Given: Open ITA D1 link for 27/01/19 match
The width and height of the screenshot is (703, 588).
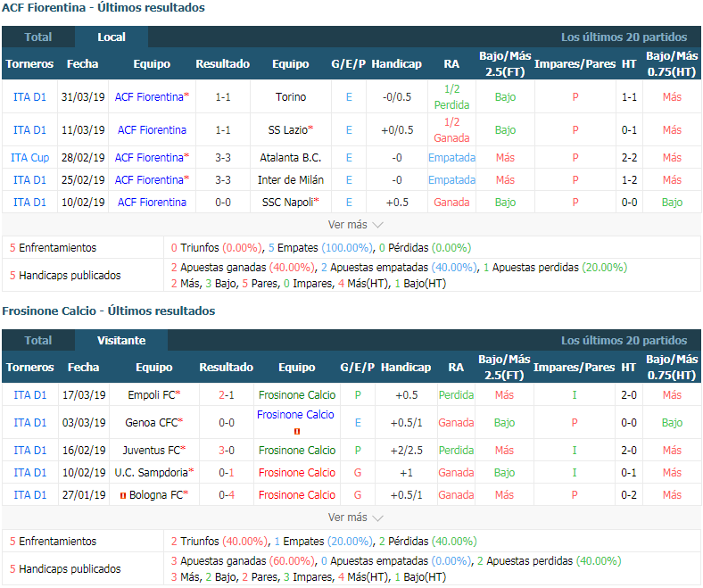Looking at the screenshot, I should point(29,495).
